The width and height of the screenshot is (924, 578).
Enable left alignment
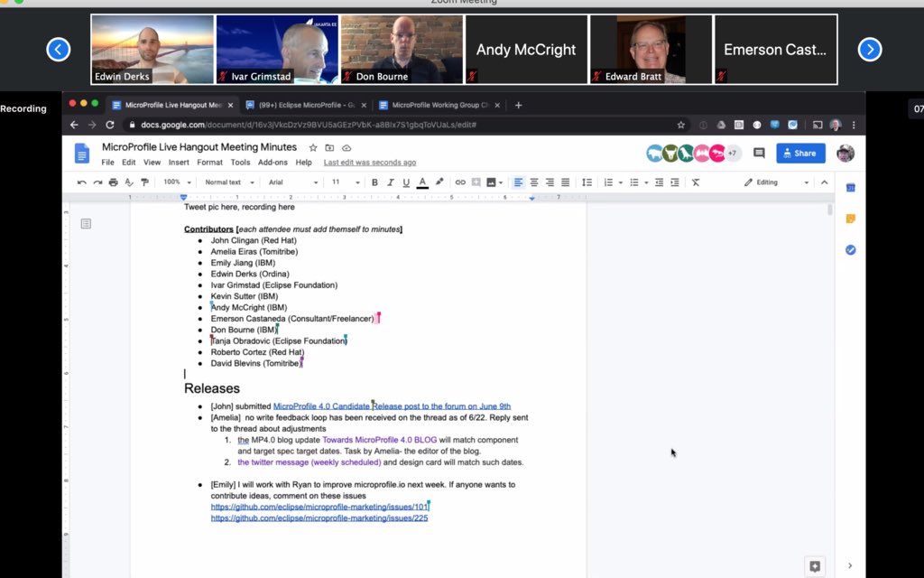(518, 182)
